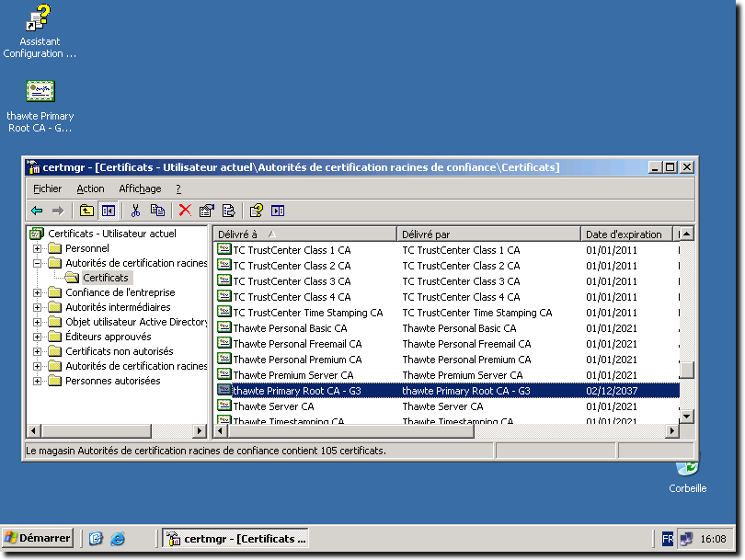Open the Fichier menu

point(48,189)
